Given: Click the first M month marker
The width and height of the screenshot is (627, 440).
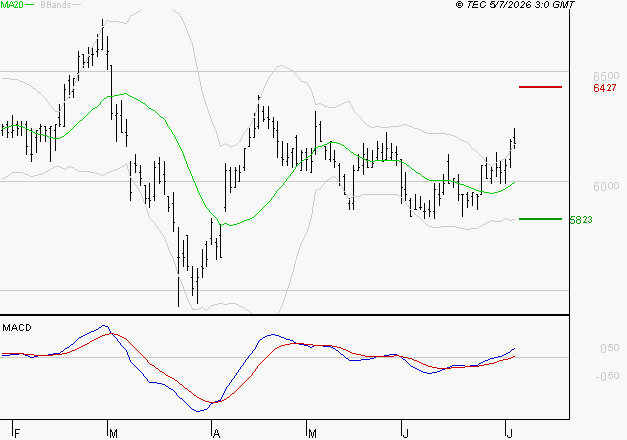Looking at the screenshot, I should [113, 433].
